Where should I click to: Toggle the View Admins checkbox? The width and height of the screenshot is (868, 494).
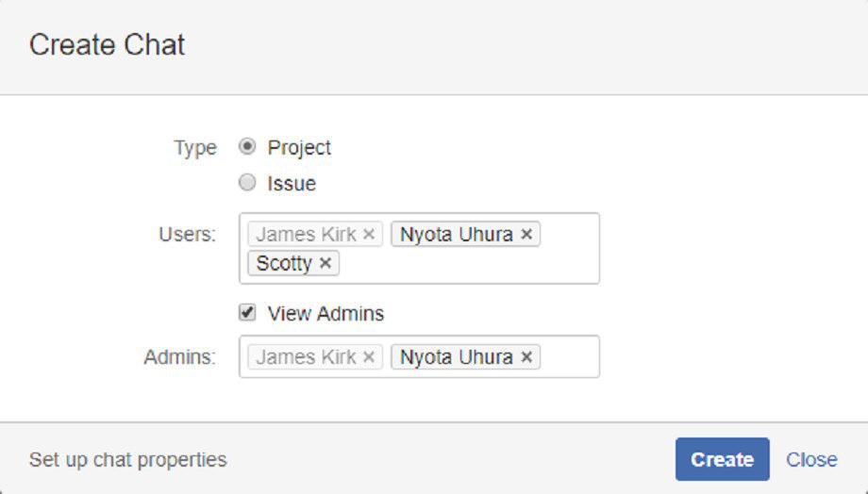pos(247,313)
